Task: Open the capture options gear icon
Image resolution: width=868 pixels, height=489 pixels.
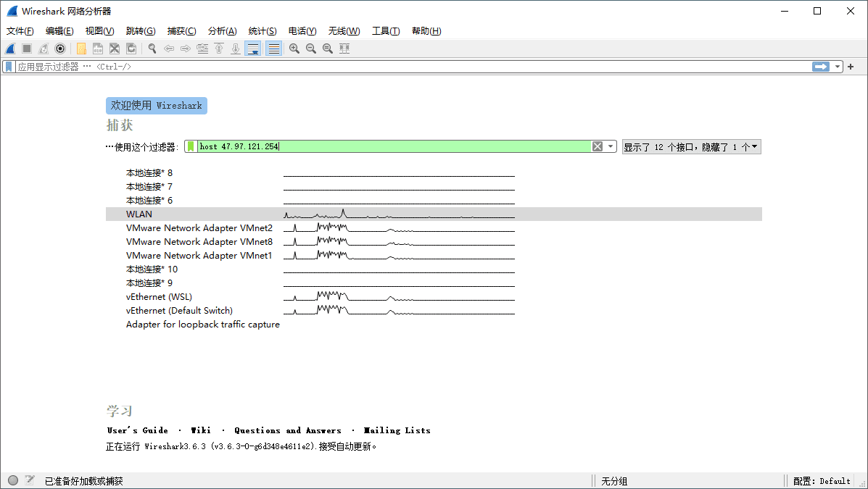Action: tap(60, 49)
